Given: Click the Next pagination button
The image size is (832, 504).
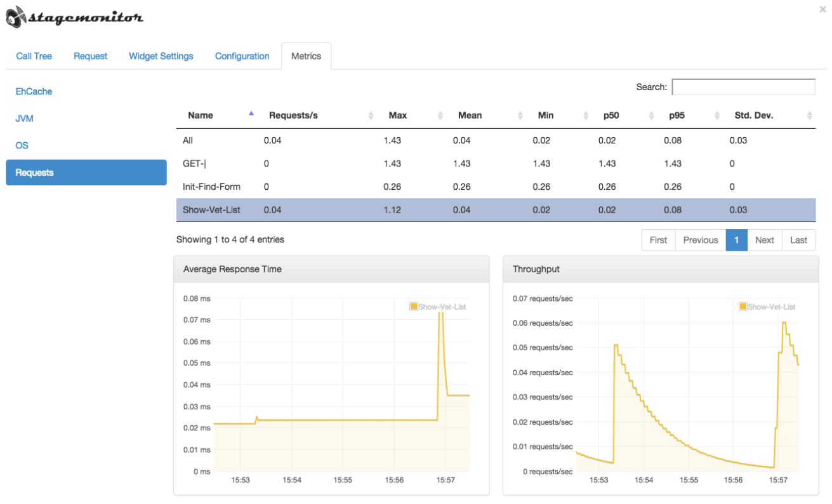Looking at the screenshot, I should click(765, 240).
